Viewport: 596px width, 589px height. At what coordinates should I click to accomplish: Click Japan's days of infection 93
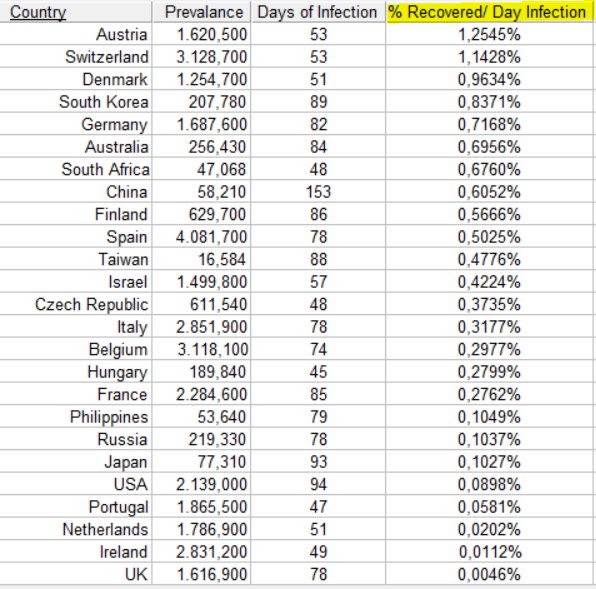[318, 462]
